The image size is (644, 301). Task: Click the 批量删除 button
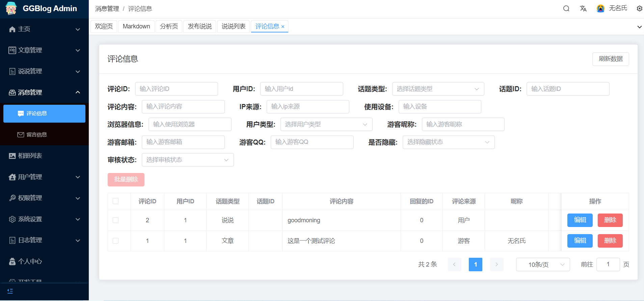[x=126, y=179]
